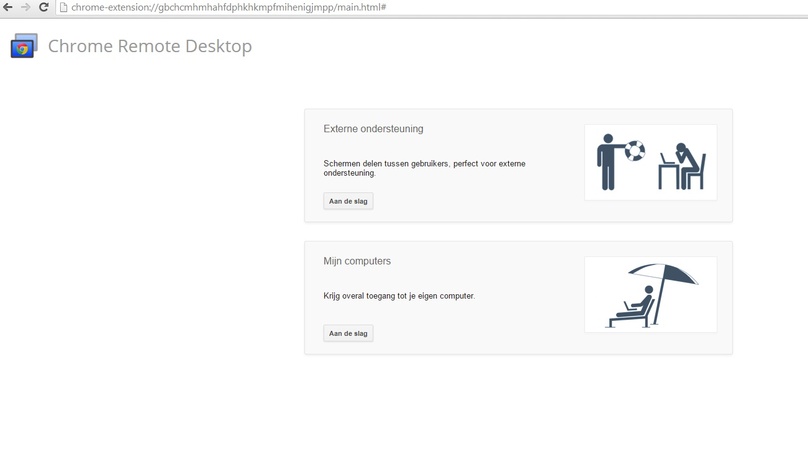
Task: Click the page icon in the address bar
Action: 63,7
